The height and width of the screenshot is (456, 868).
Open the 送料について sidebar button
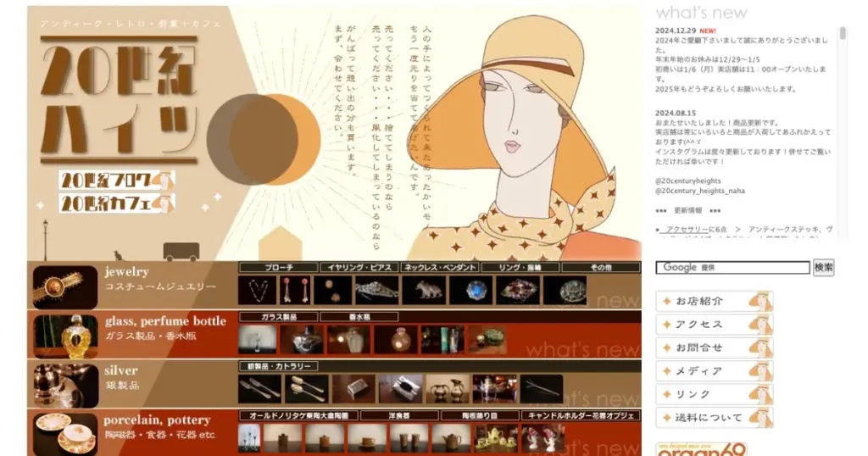714,417
